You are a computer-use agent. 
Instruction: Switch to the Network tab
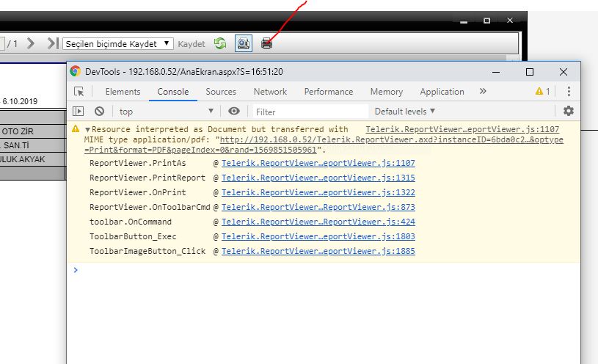(270, 92)
